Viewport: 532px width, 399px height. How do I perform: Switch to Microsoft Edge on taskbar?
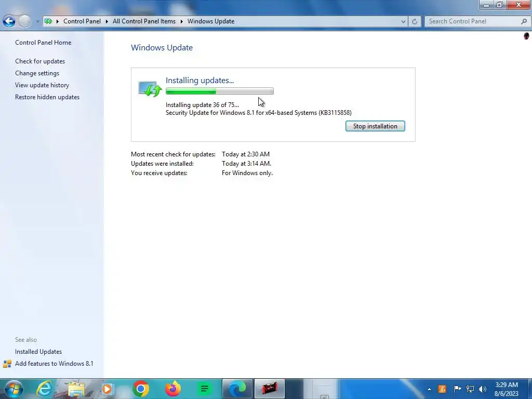237,389
